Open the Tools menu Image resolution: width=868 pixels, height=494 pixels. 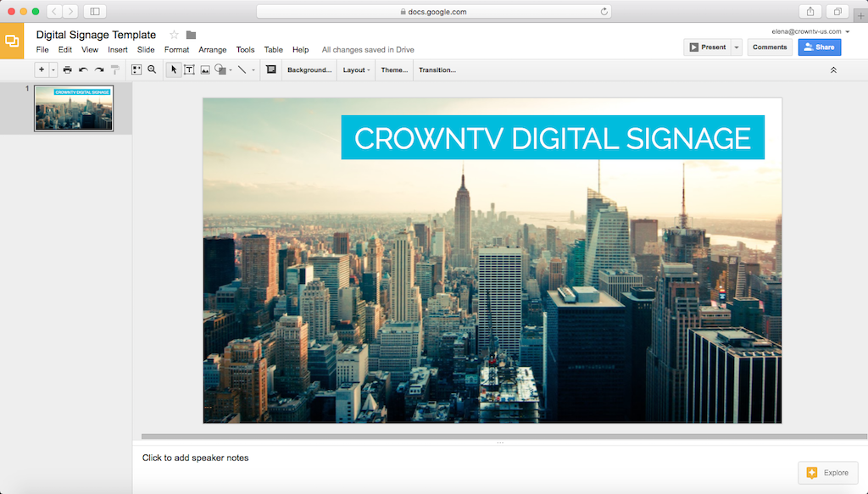click(245, 50)
